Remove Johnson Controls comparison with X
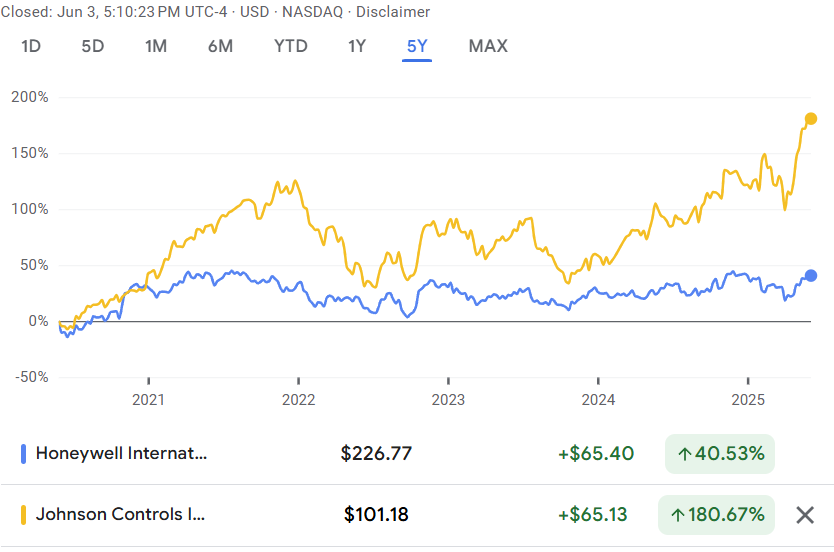The width and height of the screenshot is (834, 552). [x=805, y=515]
